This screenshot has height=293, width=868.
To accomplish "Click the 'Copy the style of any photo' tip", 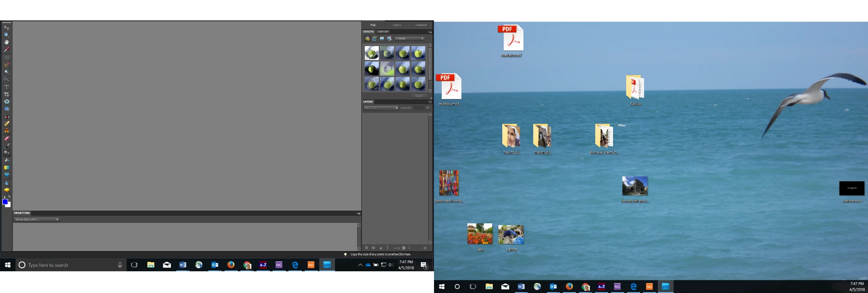I will pyautogui.click(x=380, y=255).
